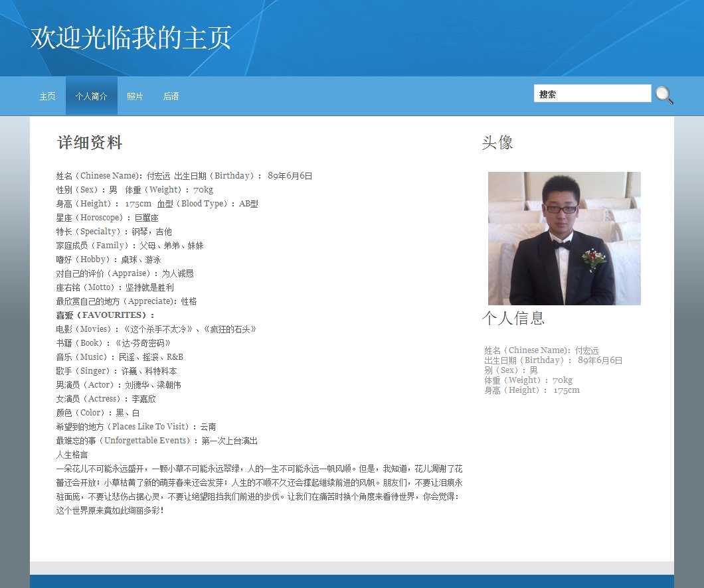Click the sidebar 身高 (Height) 175cm line
This screenshot has width=704, height=588.
click(531, 390)
